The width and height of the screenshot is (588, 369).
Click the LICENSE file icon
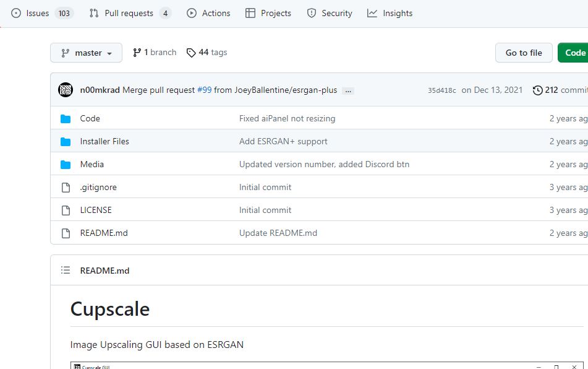tap(66, 211)
